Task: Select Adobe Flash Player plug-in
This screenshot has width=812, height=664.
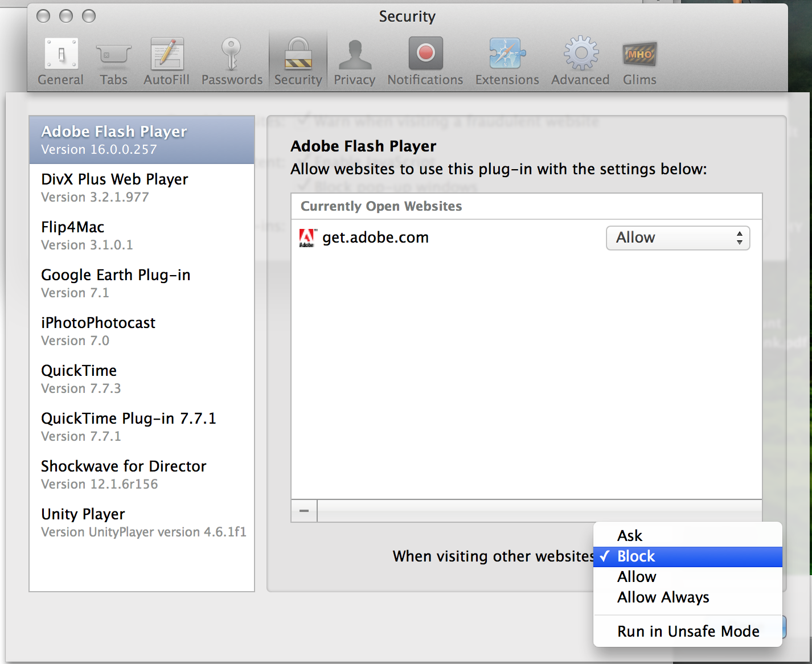Action: (142, 140)
